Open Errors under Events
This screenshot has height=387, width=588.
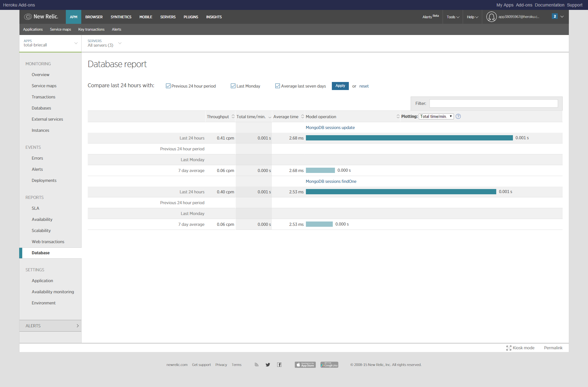37,158
